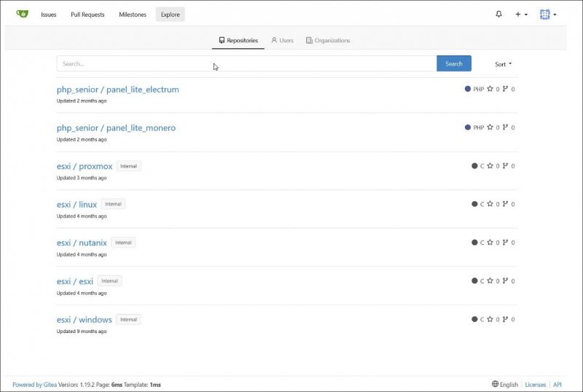Switch to the Users tab
Viewport: 583px width, 392px height.
click(282, 41)
